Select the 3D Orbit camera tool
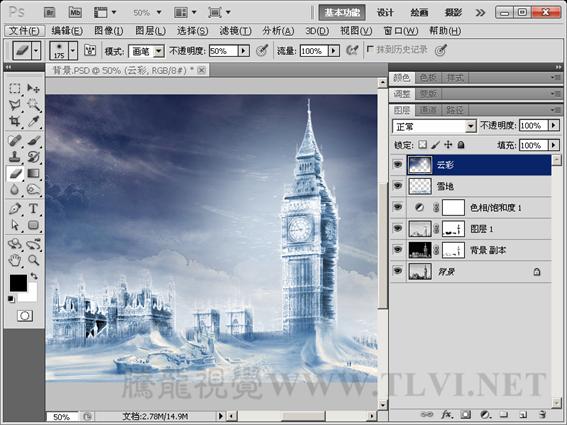The height and width of the screenshot is (425, 567). click(x=33, y=244)
